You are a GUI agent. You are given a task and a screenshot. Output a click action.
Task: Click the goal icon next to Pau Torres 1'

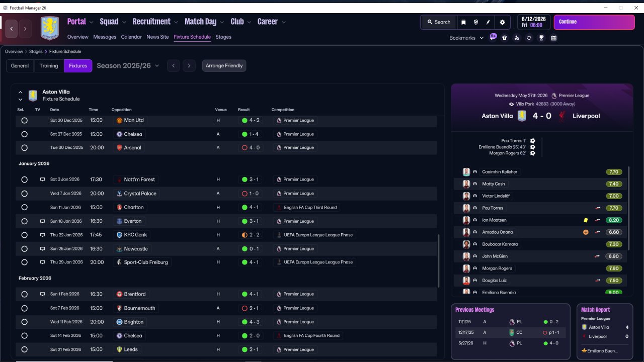click(x=533, y=141)
